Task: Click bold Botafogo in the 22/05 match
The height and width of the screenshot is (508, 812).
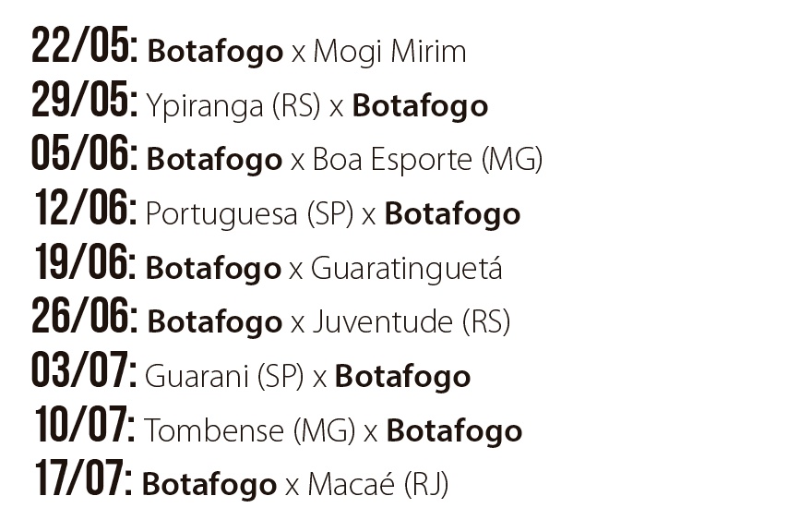Action: [215, 52]
